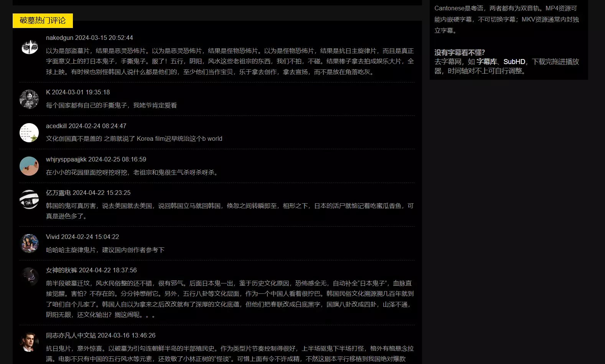View 女神的秋裤's dark avatar
Screen dimensions: 605x364
(29, 277)
